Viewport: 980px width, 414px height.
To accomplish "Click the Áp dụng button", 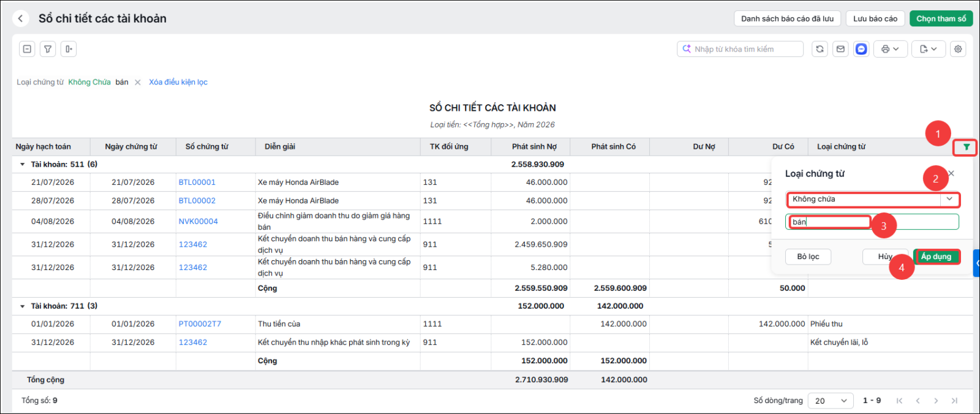I will (936, 257).
